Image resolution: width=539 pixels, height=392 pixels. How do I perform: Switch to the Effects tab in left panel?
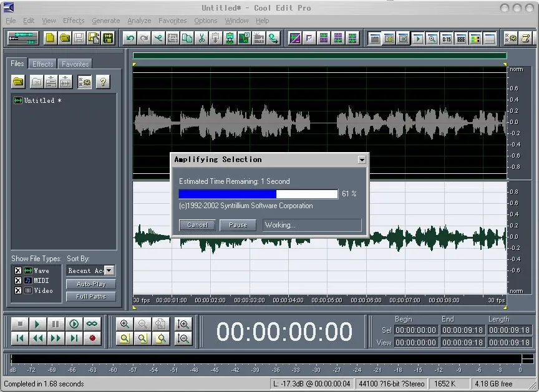pos(42,64)
